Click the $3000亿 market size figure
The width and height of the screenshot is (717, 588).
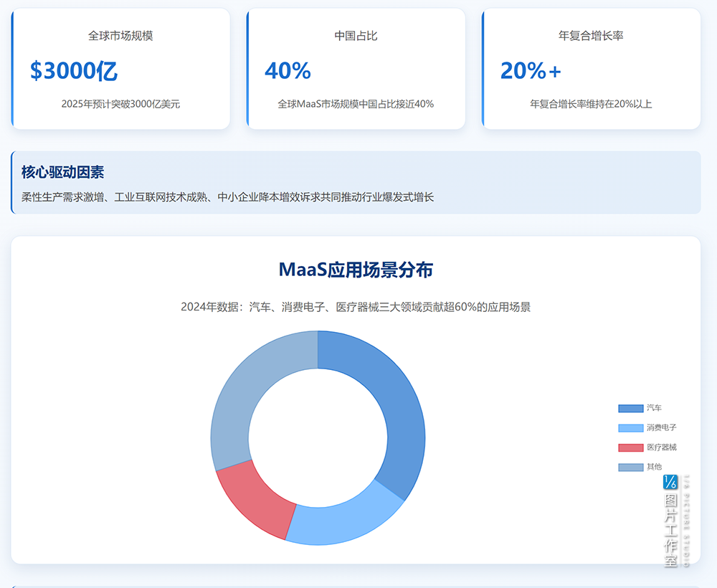coord(74,71)
